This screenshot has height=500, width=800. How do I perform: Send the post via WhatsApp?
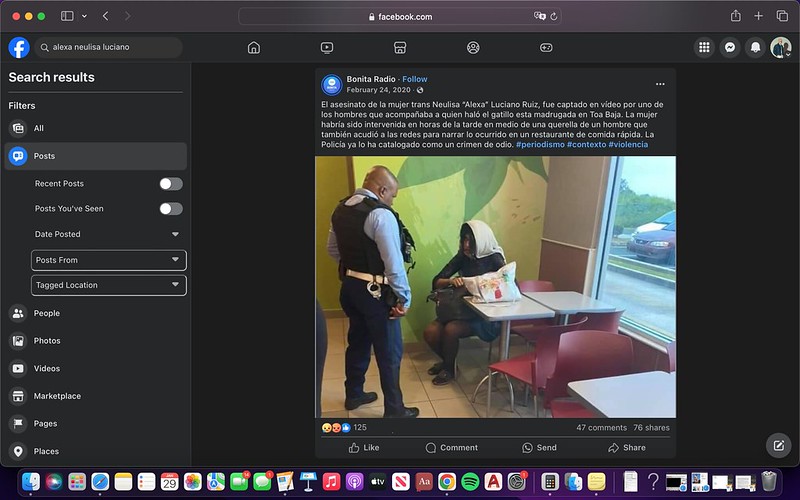coord(539,447)
